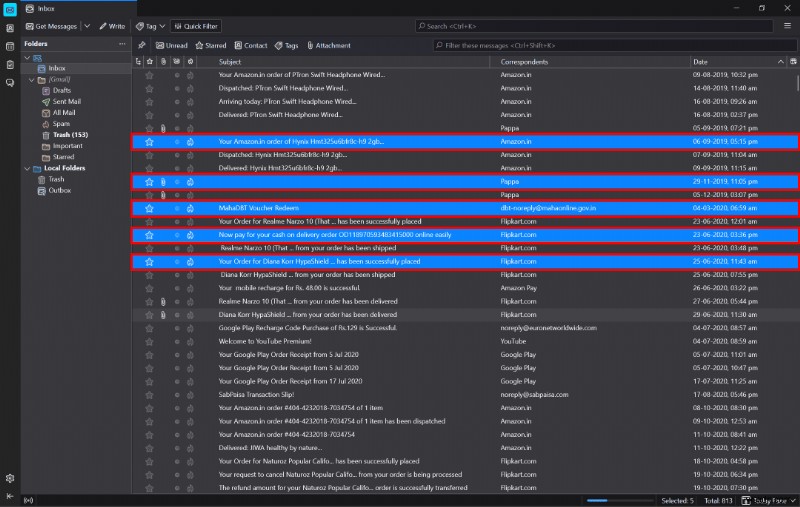Screen dimensions: 800x507
Task: Sort by Subject column header
Action: [x=230, y=62]
